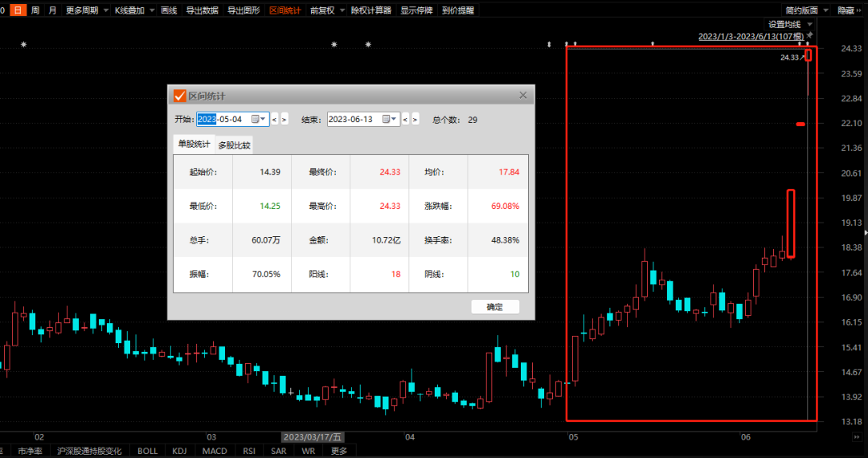
Task: Click the 2023/1/3-2023/6/13(107根) range link
Action: tap(751, 36)
